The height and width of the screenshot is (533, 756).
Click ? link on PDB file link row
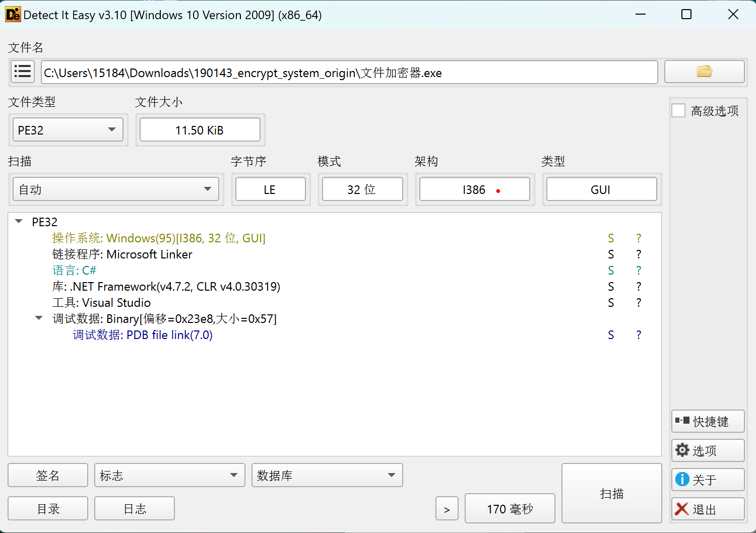coord(639,335)
